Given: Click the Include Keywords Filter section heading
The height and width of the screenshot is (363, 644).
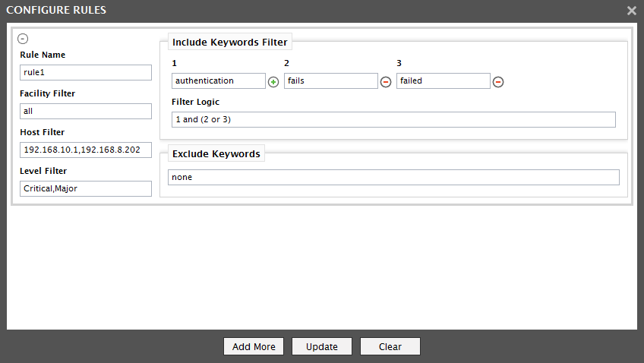Looking at the screenshot, I should (x=230, y=43).
